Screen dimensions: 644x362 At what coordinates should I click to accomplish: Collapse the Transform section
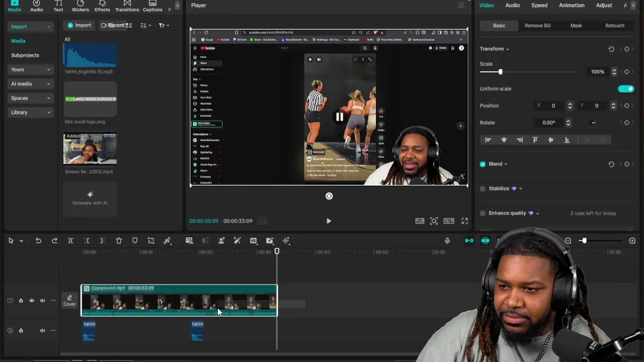coord(507,49)
